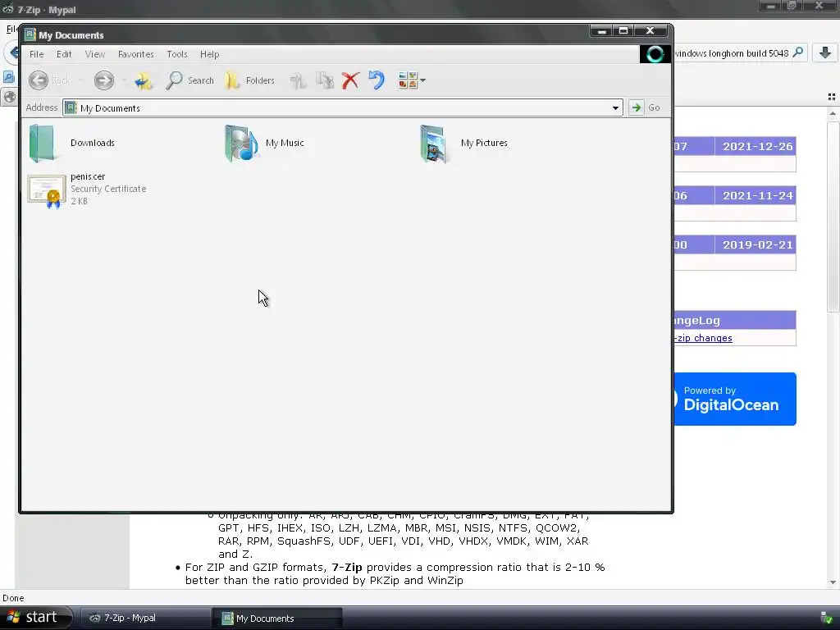Click the blue Undo toolbar icon
The width and height of the screenshot is (840, 630).
pyautogui.click(x=377, y=81)
